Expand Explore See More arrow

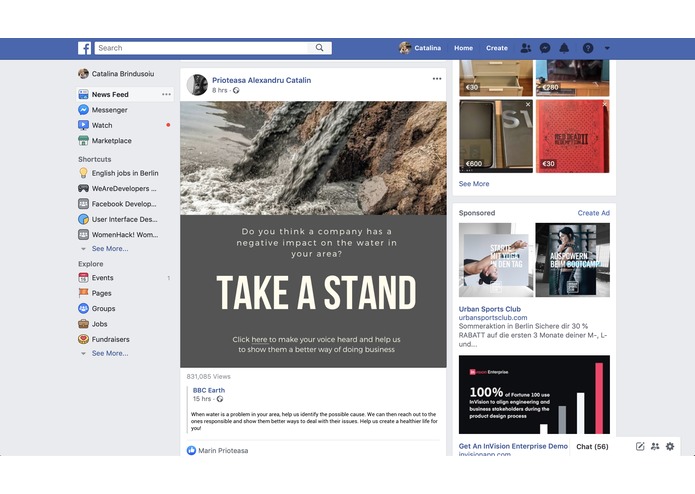click(x=83, y=354)
